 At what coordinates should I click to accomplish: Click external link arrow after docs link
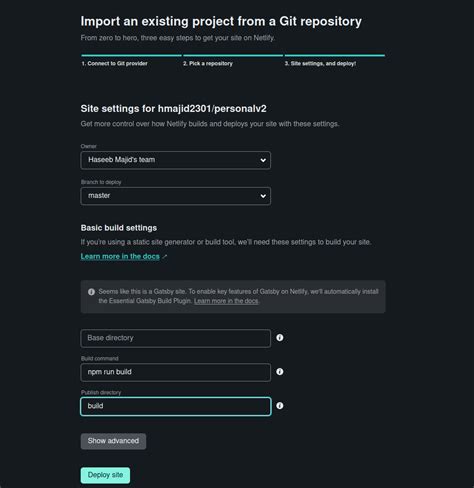pos(165,257)
